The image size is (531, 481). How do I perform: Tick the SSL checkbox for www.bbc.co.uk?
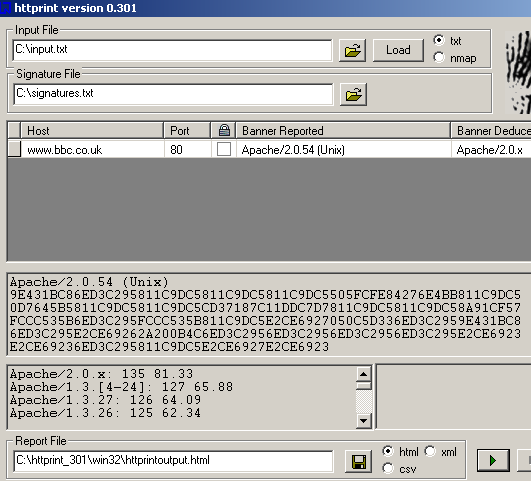coord(224,149)
